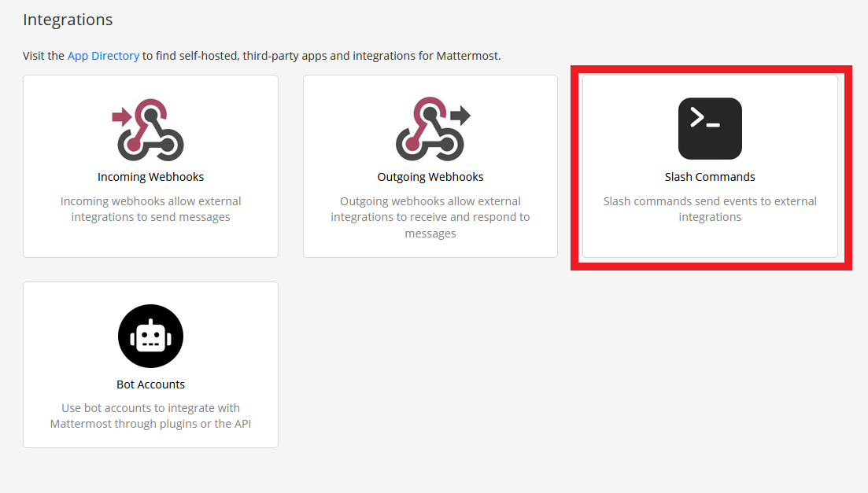This screenshot has height=493, width=868.
Task: Click the Incoming Webhooks label
Action: tap(150, 176)
